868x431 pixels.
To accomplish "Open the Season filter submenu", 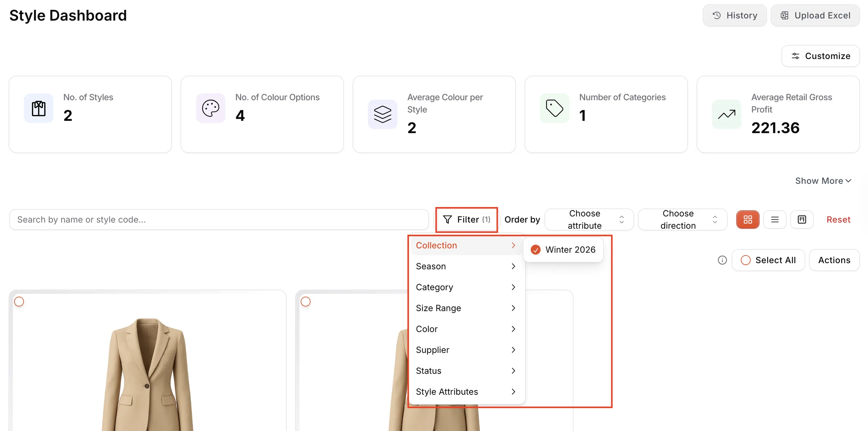I will (x=466, y=266).
